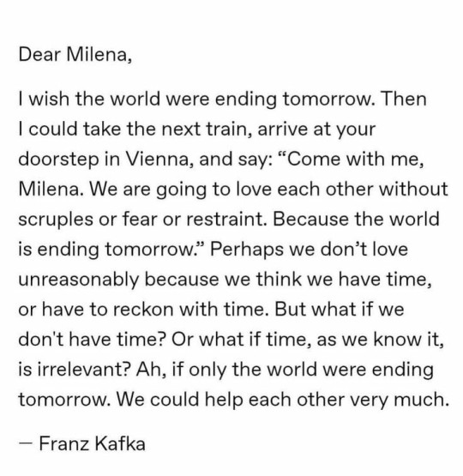The height and width of the screenshot is (476, 463).
Task: Click the dash before Franz Kafka
Action: pyautogui.click(x=26, y=443)
